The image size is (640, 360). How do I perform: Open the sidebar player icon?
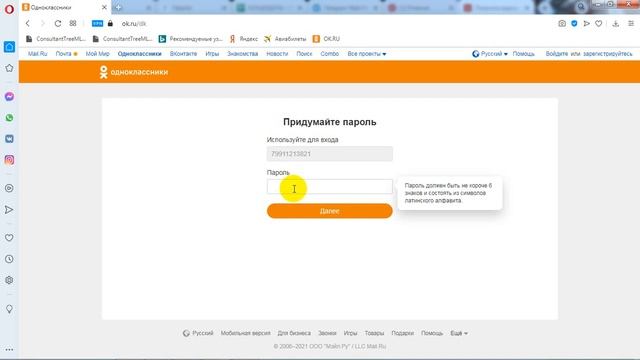coord(9,188)
